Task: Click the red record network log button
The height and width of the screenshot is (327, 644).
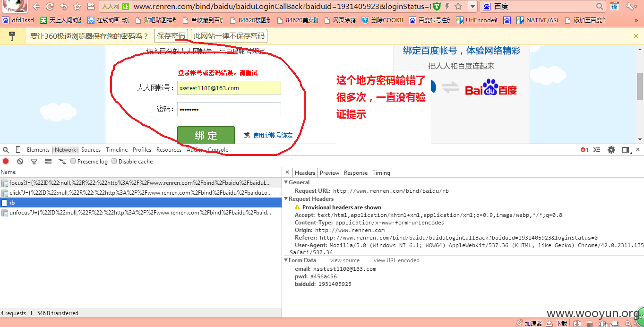Action: [x=6, y=162]
